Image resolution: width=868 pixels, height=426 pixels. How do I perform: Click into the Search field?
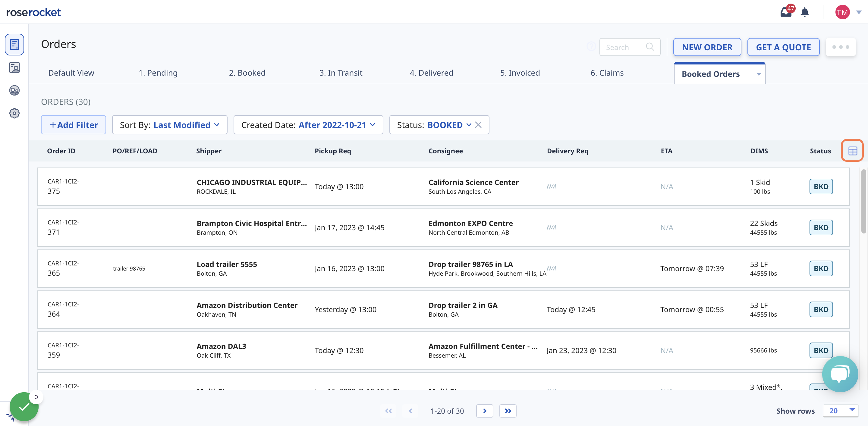pyautogui.click(x=629, y=47)
